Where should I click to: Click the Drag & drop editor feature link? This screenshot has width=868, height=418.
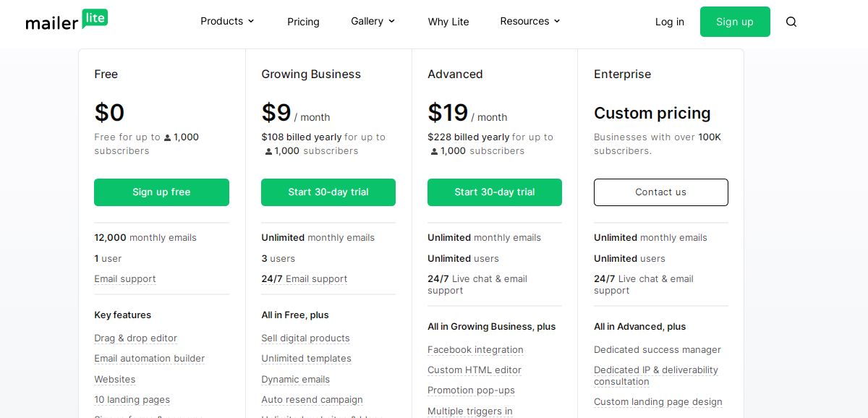pos(135,338)
